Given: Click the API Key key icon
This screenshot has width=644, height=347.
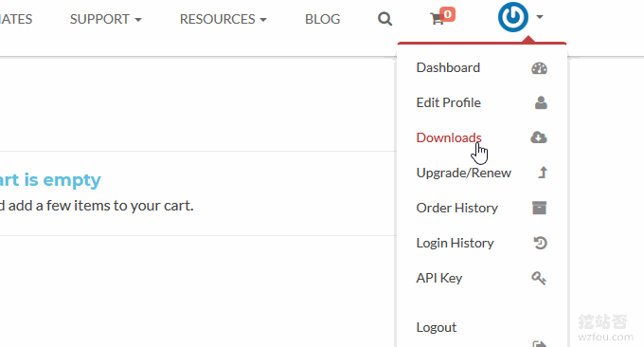Looking at the screenshot, I should coord(539,278).
